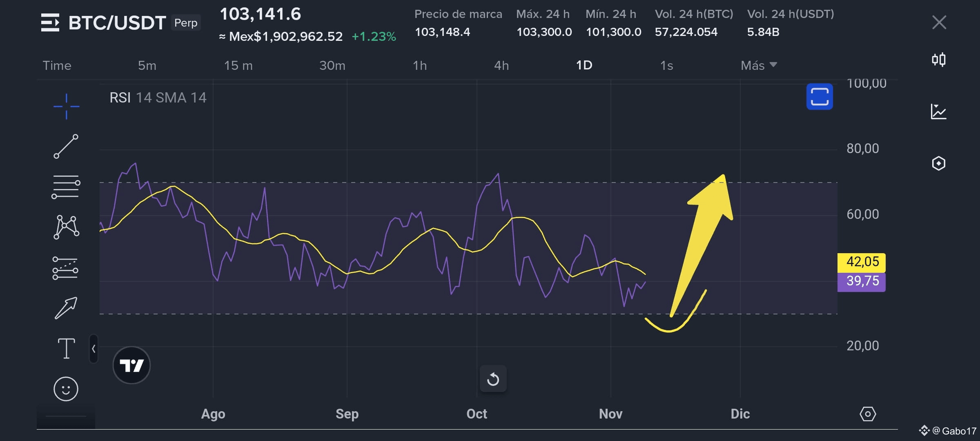Click the Precio de marca value 103,148.4
Viewport: 980px width, 441px height.
(442, 32)
